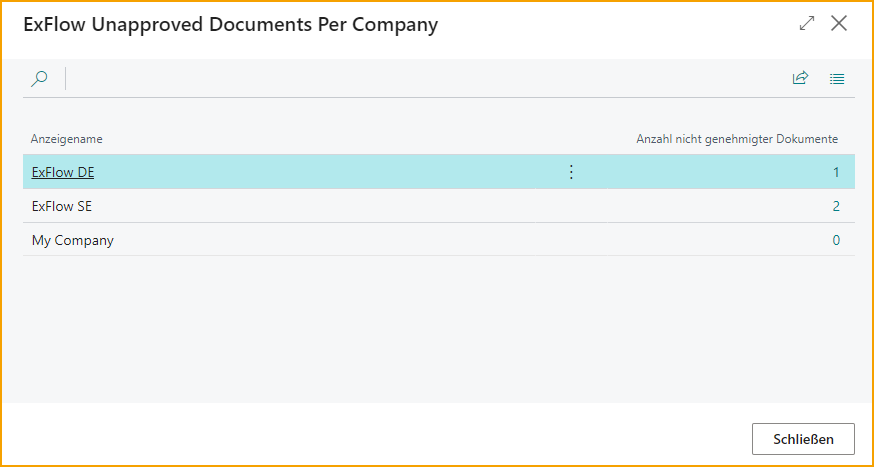The width and height of the screenshot is (874, 467).
Task: Select the My Company row
Action: pyautogui.click(x=73, y=240)
